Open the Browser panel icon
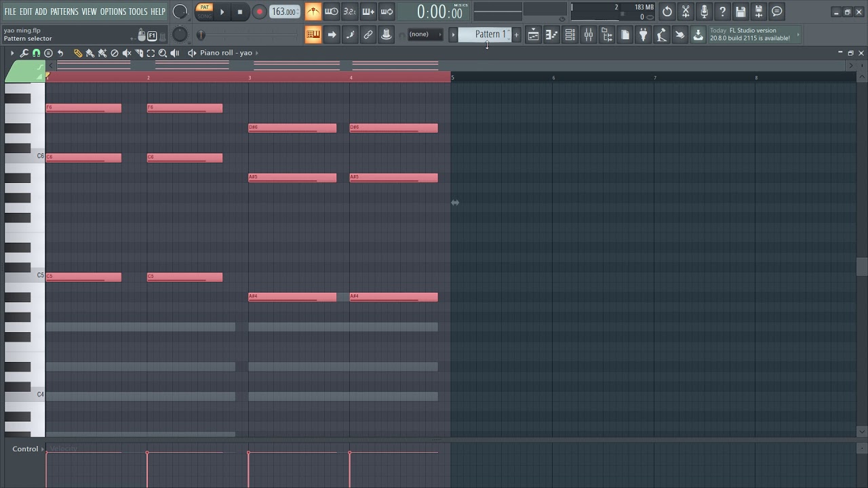Viewport: 868px width, 488px height. (x=607, y=35)
